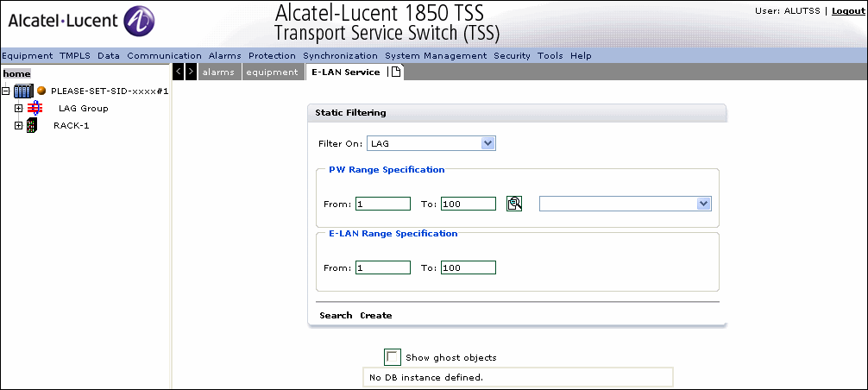Open the Protection menu
This screenshot has width=868, height=390.
click(273, 56)
